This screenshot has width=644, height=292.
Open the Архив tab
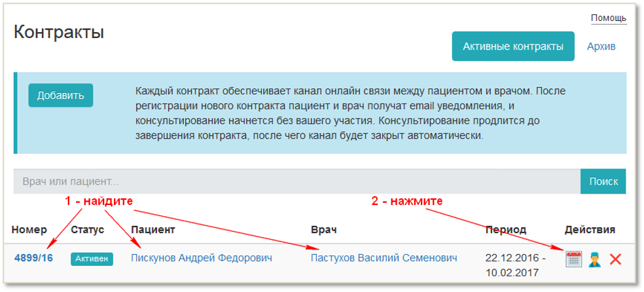coord(601,46)
